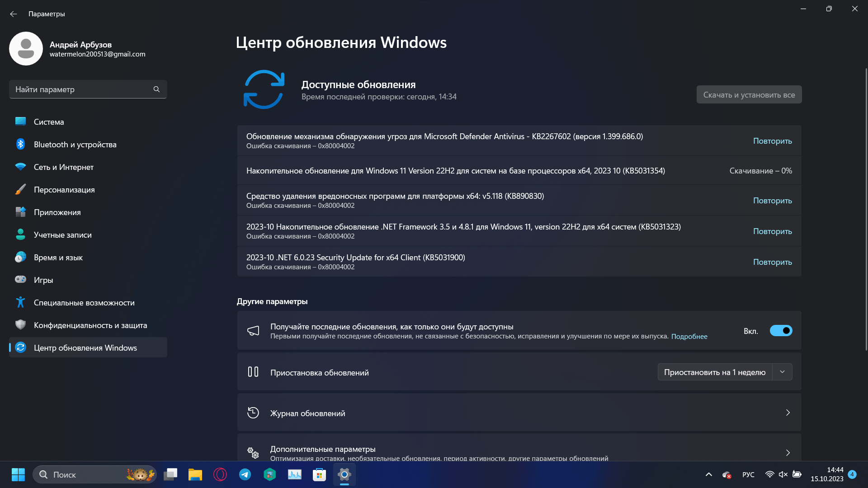The width and height of the screenshot is (868, 488).
Task: Open Task View from the taskbar
Action: pos(170,474)
